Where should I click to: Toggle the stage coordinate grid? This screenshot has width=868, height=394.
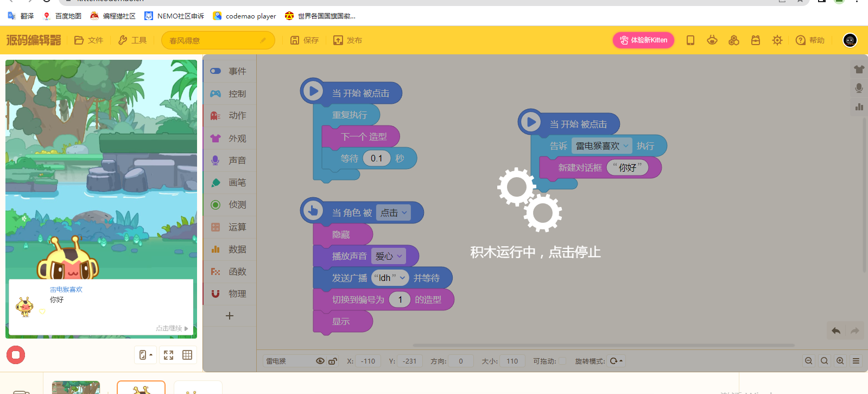point(187,355)
